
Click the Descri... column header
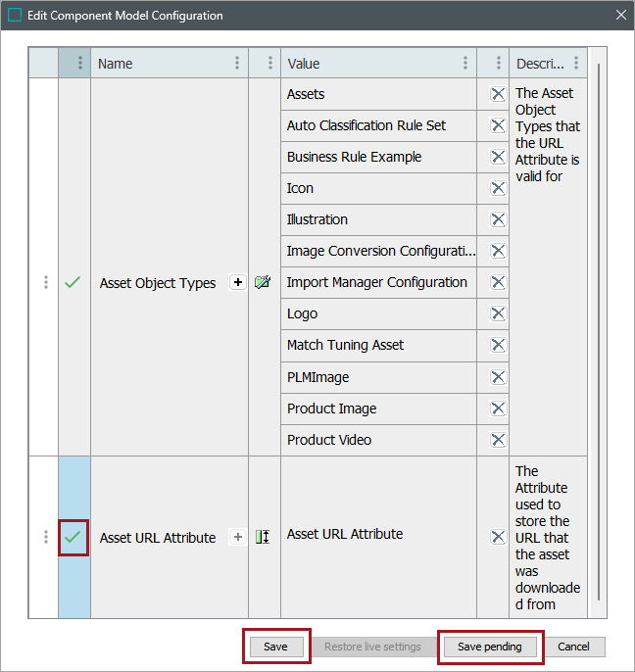click(x=548, y=63)
